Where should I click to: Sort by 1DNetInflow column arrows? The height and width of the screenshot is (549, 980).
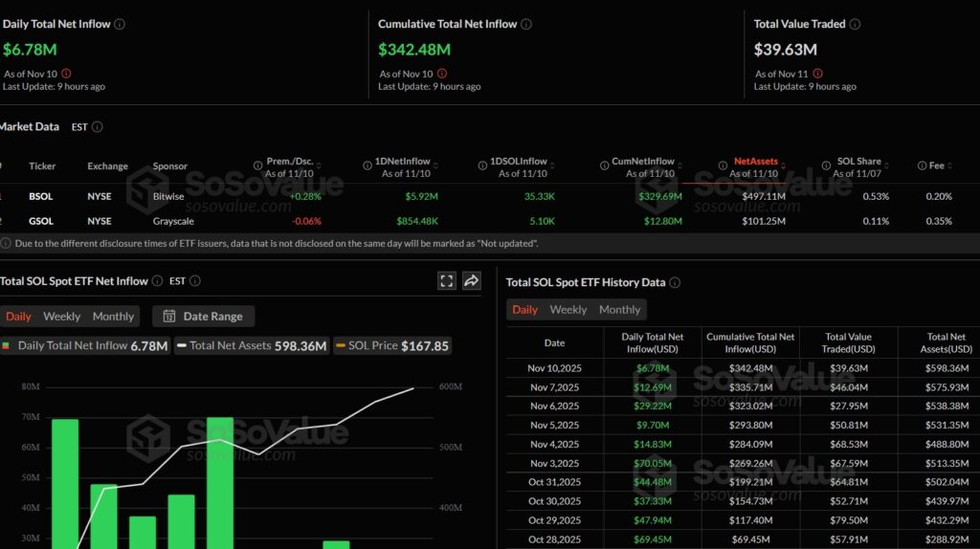435,165
